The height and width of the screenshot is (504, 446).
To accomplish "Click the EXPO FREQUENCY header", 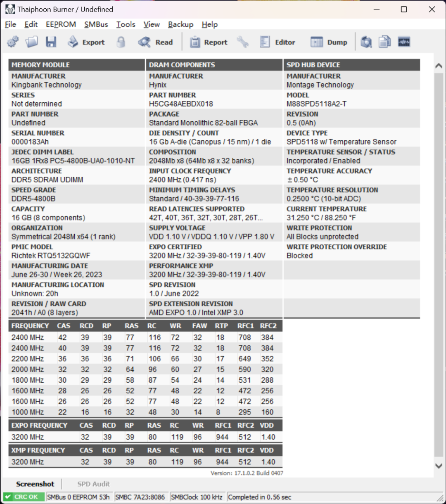I will pyautogui.click(x=39, y=426).
